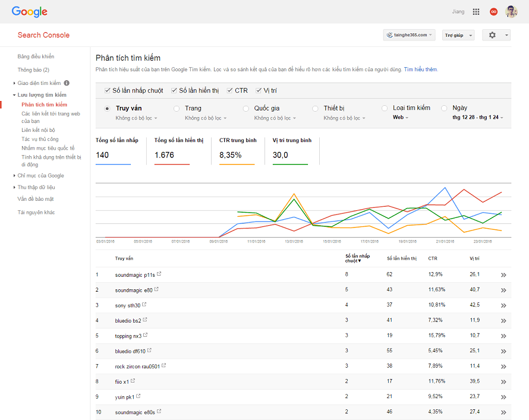The height and width of the screenshot is (420, 529).
Task: Click double-arrow for bluedio bs2 row
Action: pos(503,321)
